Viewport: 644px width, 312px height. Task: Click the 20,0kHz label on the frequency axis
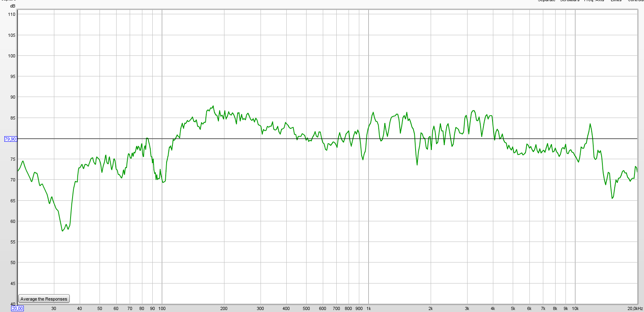pos(635,308)
